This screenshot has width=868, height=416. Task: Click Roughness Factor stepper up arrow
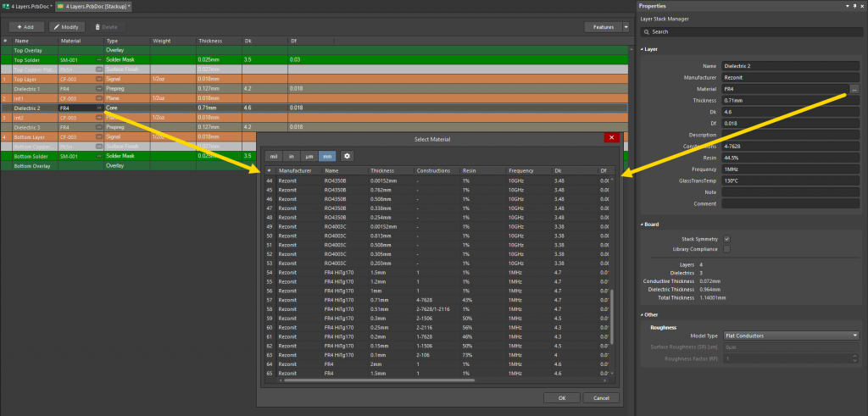coord(856,357)
